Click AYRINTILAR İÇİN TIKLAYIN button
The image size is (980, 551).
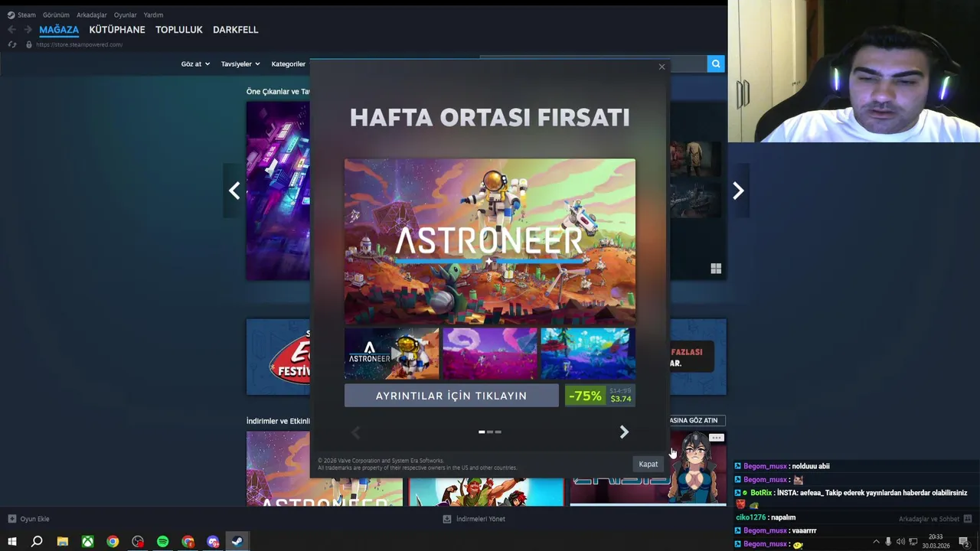(x=452, y=396)
